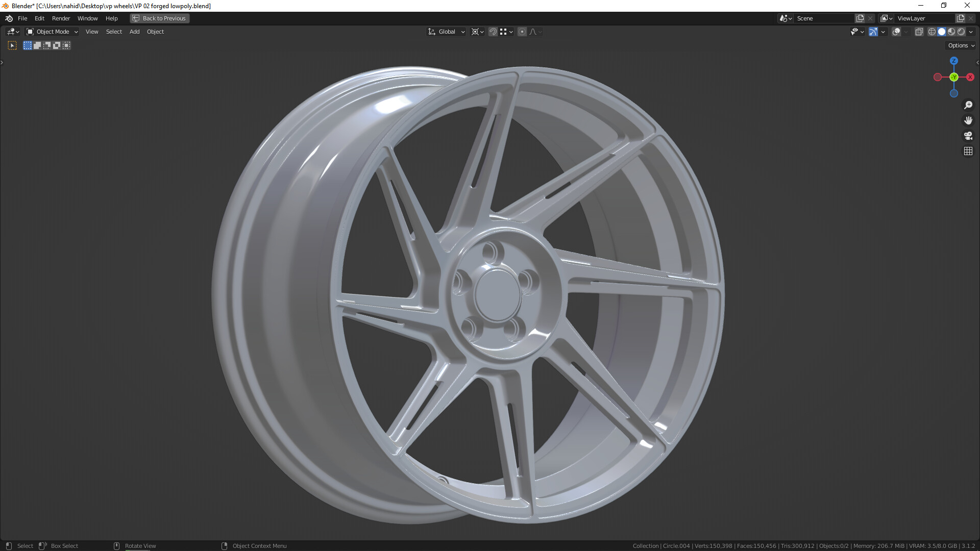
Task: Toggle viewport gizmos display
Action: [873, 32]
